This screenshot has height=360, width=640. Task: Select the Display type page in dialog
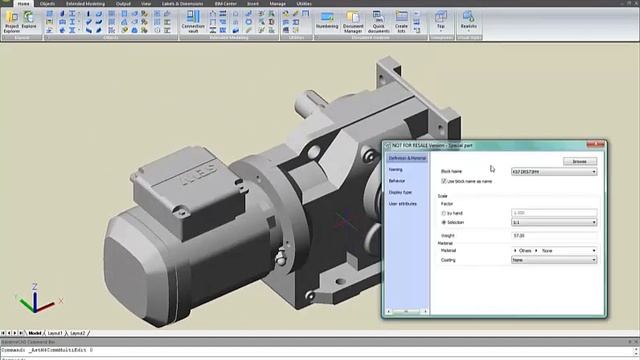400,192
